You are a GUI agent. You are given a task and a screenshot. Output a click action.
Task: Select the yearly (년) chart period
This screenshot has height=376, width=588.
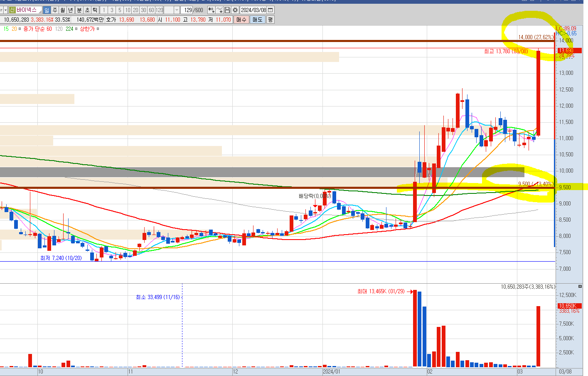tap(70, 10)
